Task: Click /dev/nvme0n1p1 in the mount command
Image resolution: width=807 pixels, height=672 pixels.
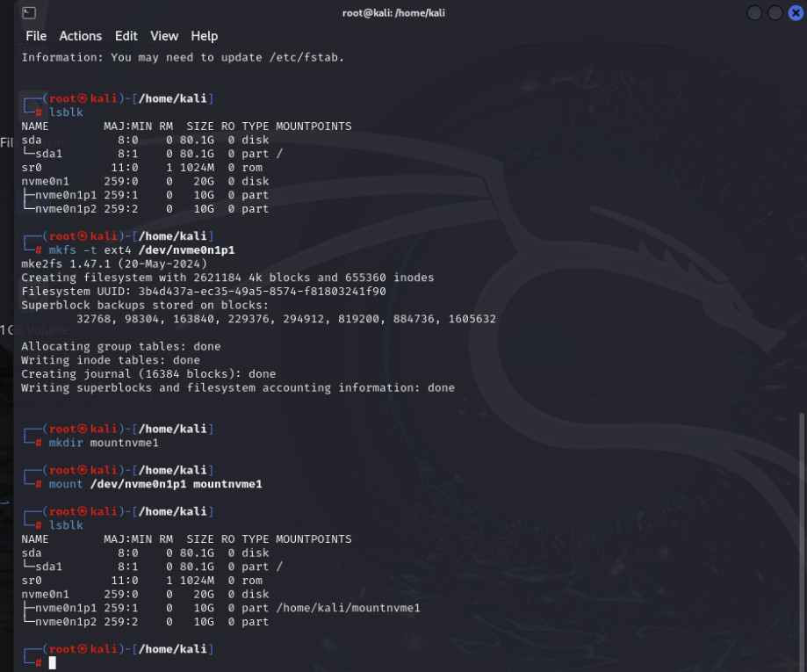Action: coord(123,483)
